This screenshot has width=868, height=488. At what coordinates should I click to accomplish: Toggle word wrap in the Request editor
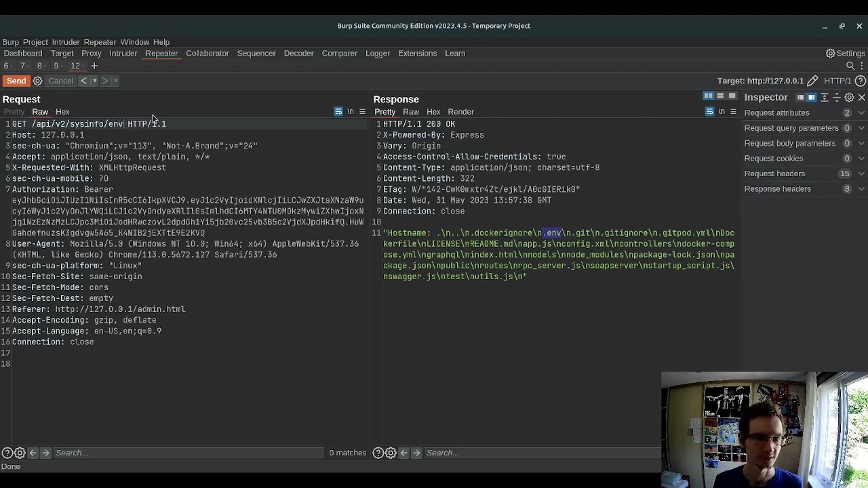pos(338,112)
